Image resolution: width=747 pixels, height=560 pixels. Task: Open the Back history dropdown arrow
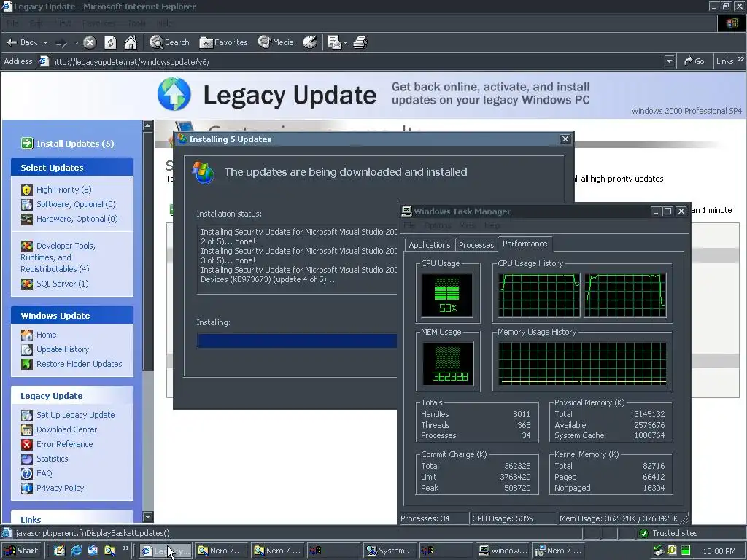45,42
